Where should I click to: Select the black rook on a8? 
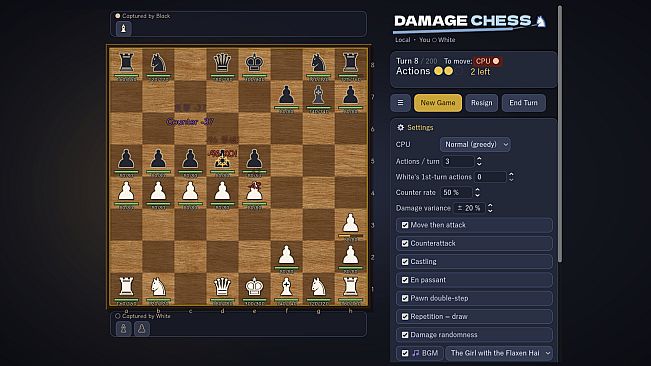point(126,63)
